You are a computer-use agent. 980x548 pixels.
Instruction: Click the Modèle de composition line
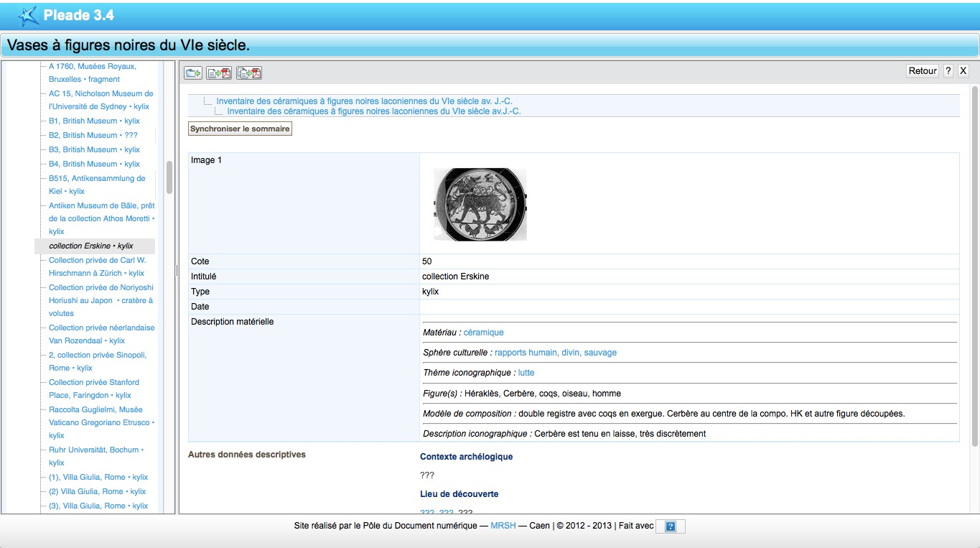point(664,413)
